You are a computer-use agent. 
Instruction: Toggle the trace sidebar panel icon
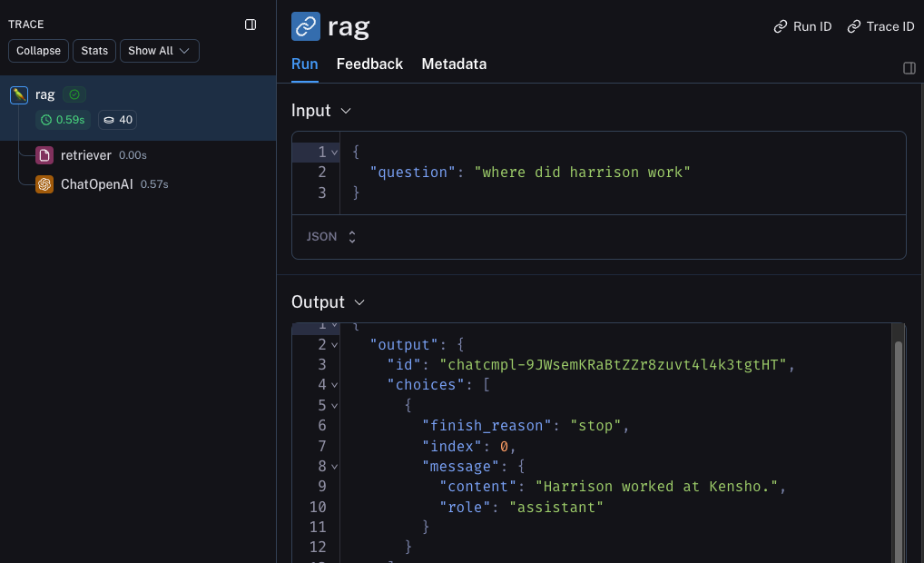tap(251, 25)
